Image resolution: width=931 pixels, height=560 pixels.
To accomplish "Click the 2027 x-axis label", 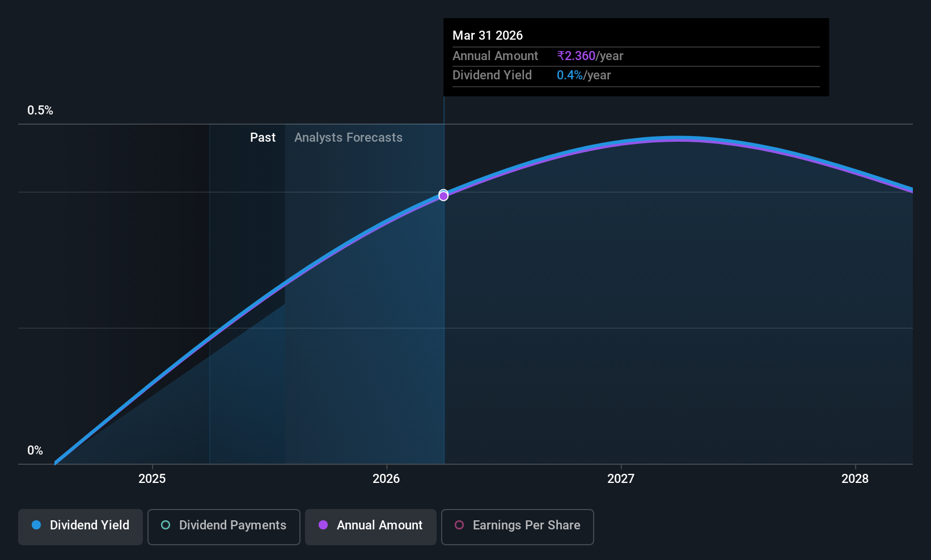I will point(621,478).
